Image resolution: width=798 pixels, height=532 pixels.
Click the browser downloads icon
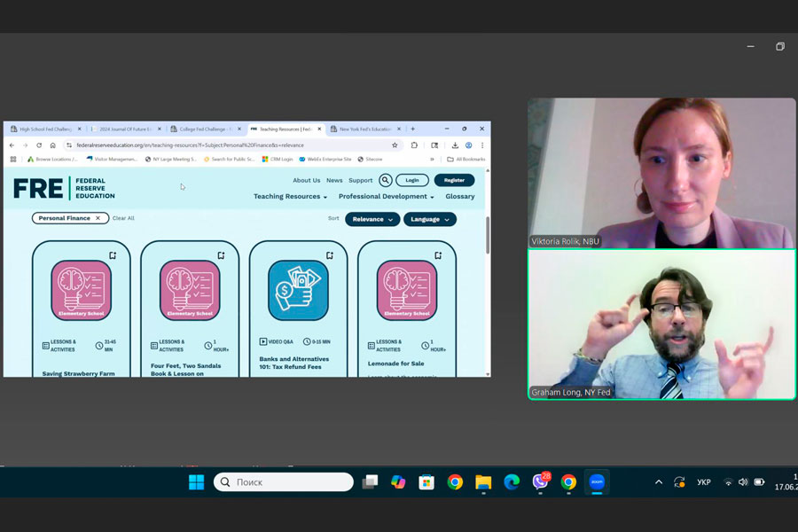455,145
